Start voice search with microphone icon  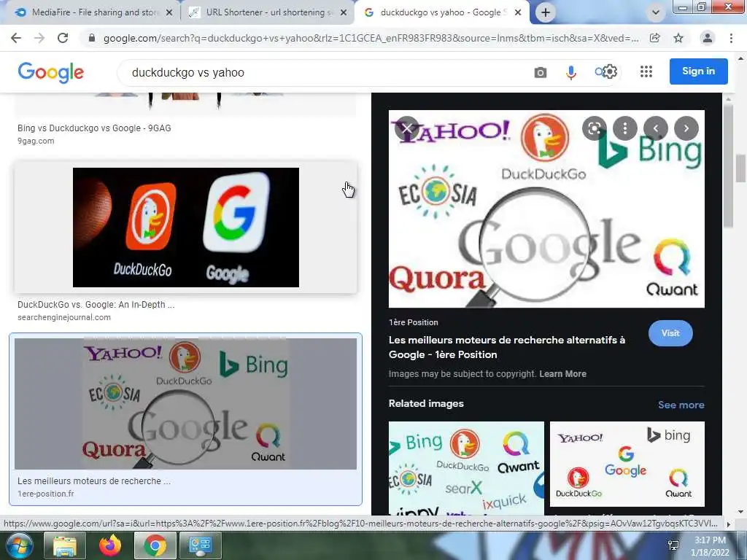click(x=570, y=72)
